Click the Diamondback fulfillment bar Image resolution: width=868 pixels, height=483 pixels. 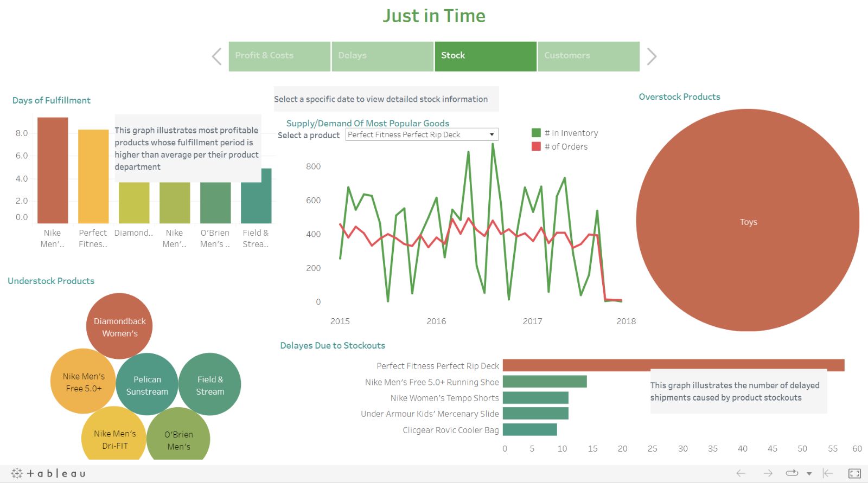(x=134, y=203)
